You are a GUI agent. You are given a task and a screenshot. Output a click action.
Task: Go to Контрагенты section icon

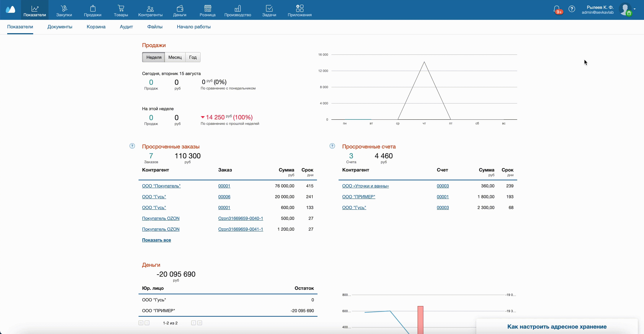[x=150, y=9]
